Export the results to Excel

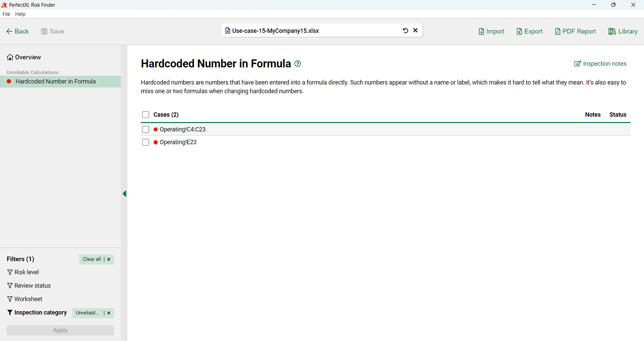tap(529, 32)
